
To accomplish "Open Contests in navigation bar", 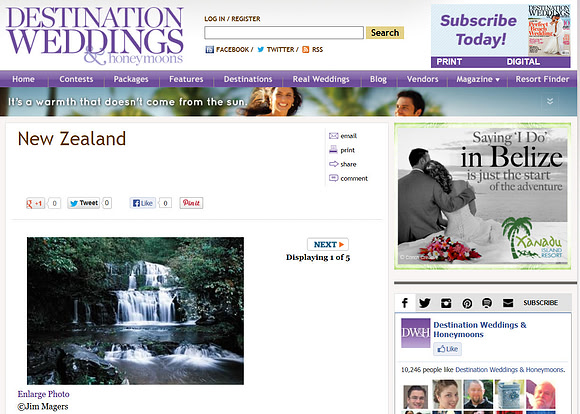I will pyautogui.click(x=76, y=79).
